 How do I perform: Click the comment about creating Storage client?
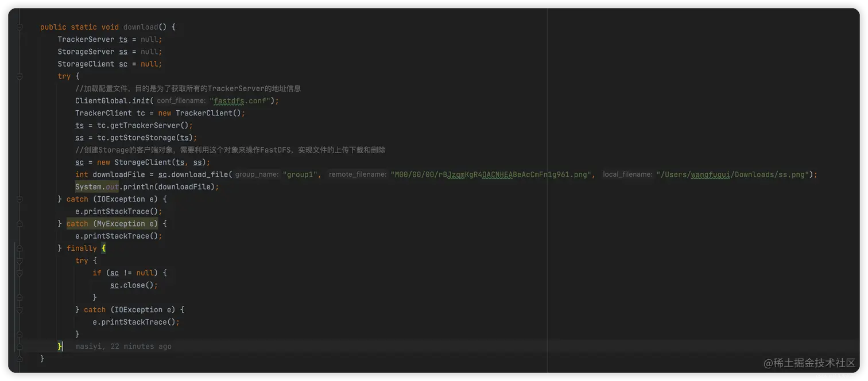(230, 150)
